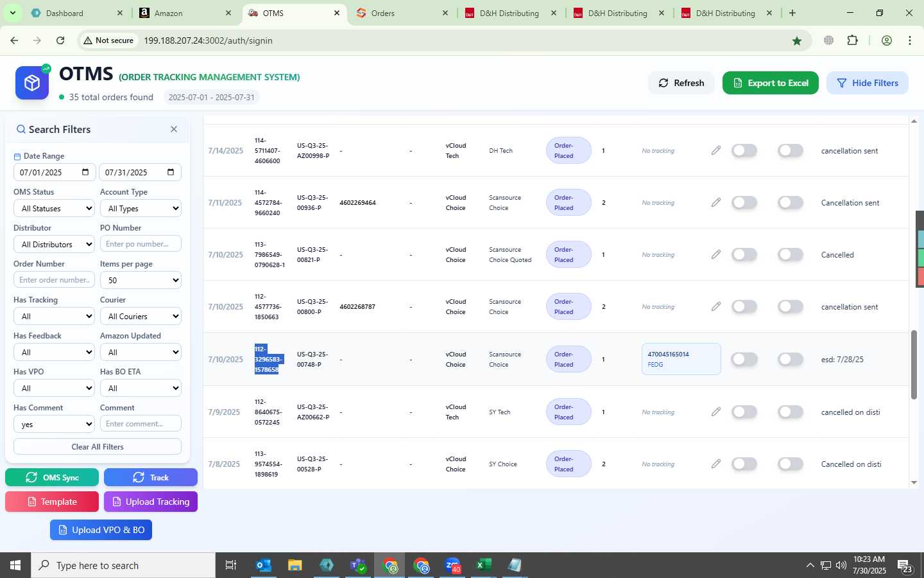Click the orders table vertical scrollbar thumb
The width and height of the screenshot is (924, 578).
[x=914, y=365]
